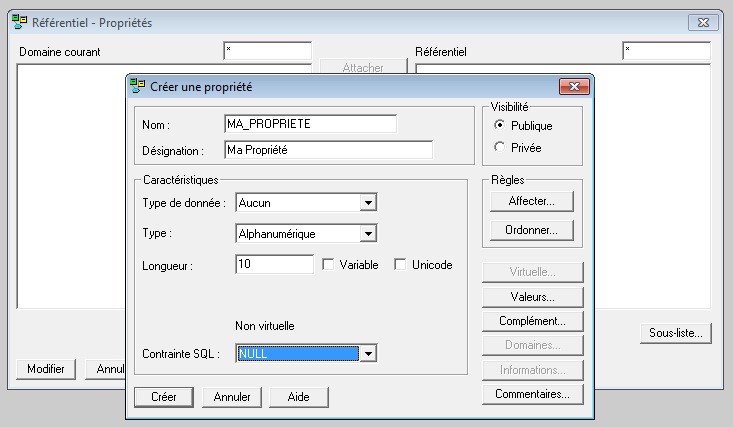Enable the Unicode checkbox
The image size is (733, 427).
pyautogui.click(x=400, y=265)
